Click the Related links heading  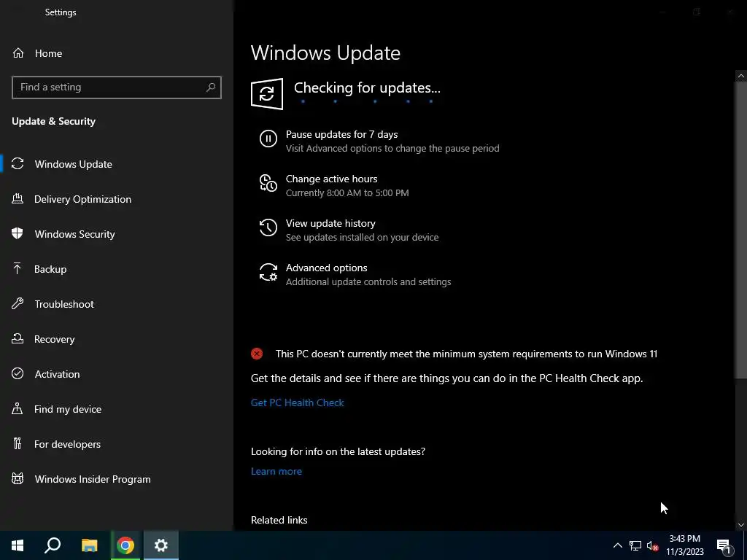[279, 520]
